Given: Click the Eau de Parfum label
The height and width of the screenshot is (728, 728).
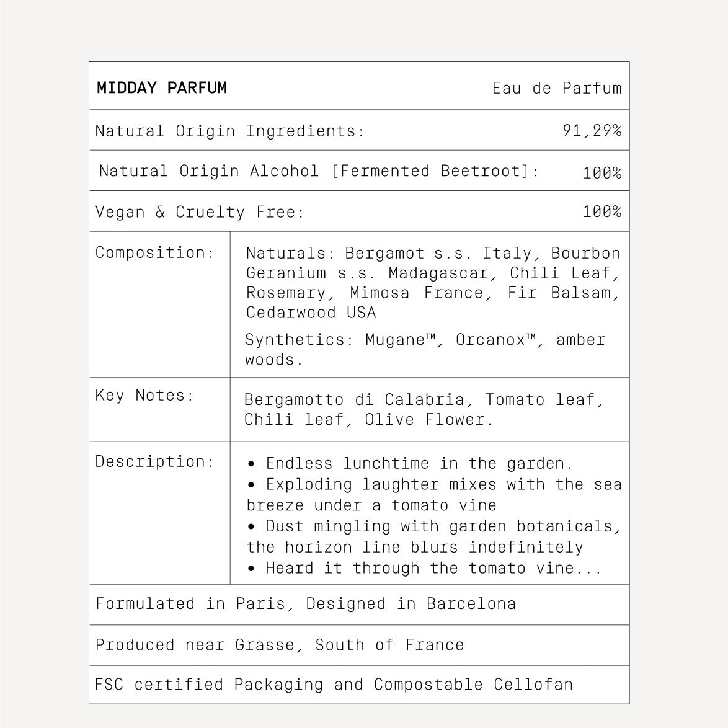Looking at the screenshot, I should 557,88.
